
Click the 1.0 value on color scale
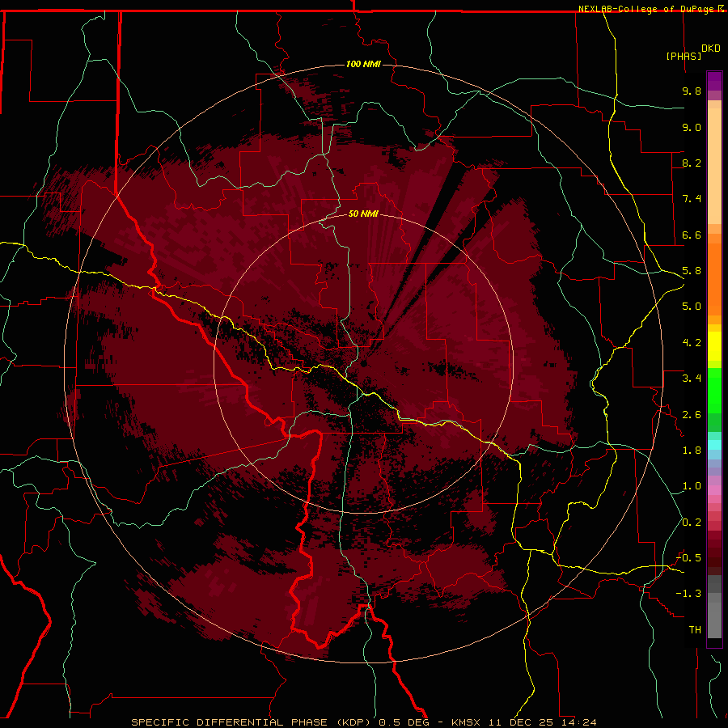coord(692,486)
